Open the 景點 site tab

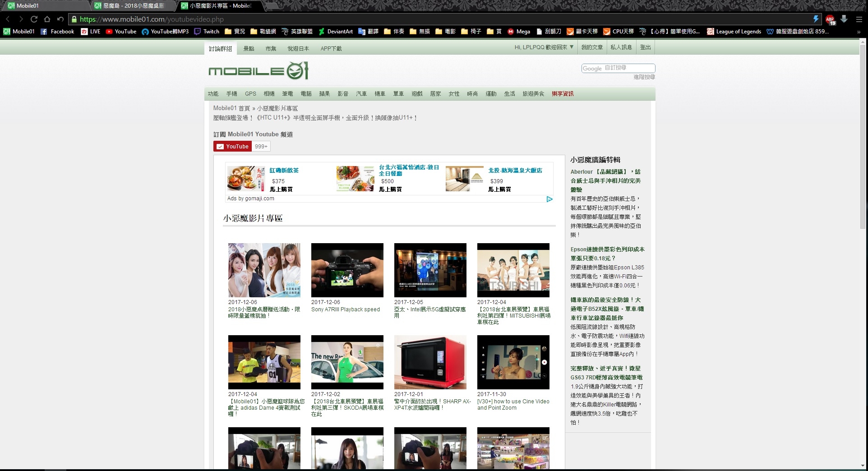coord(249,48)
